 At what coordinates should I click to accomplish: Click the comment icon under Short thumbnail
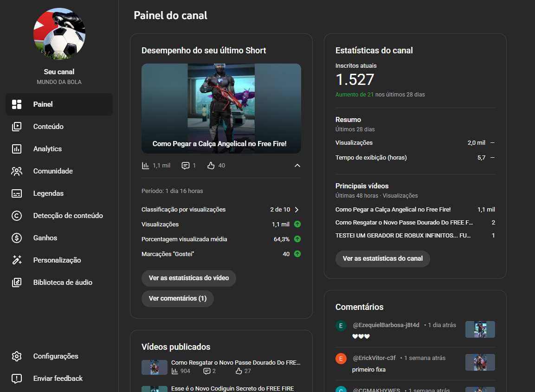point(185,166)
